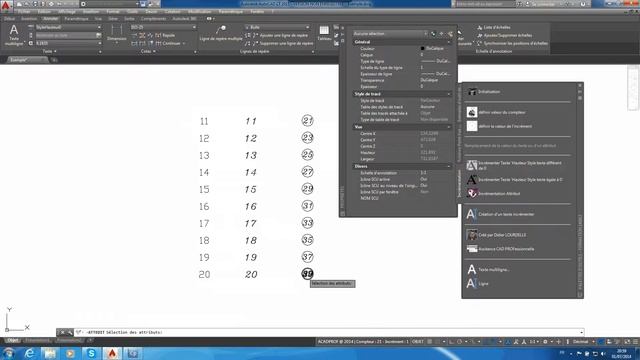The image size is (640, 360).
Task: Click the Texte multiligne ribbon tool
Action: (x=14, y=34)
